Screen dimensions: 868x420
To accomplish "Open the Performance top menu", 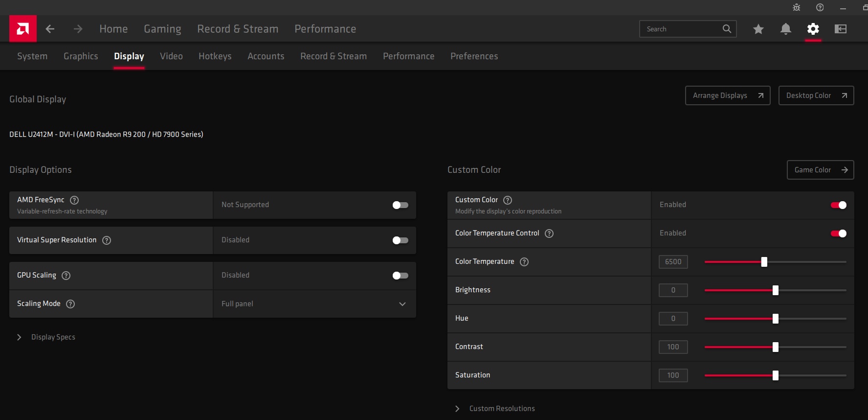I will click(x=325, y=29).
